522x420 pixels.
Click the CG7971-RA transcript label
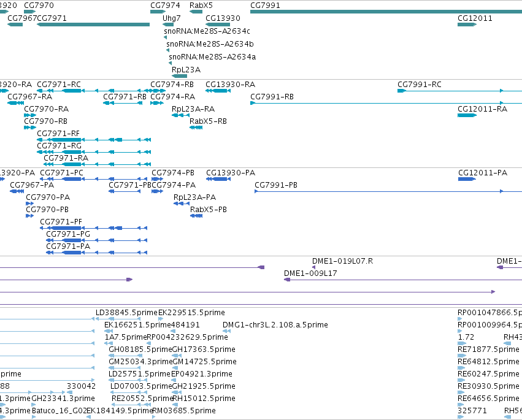pos(66,158)
